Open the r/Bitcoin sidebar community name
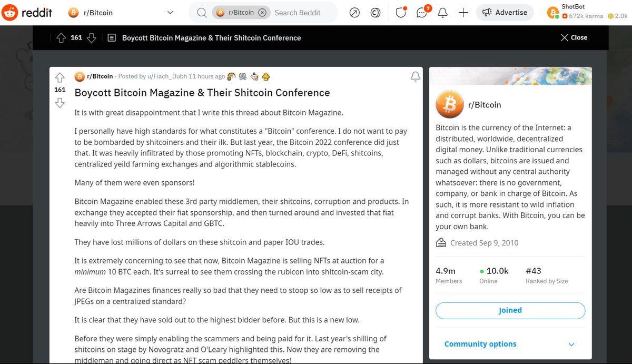Screen dimensions: 632x364 pos(485,105)
